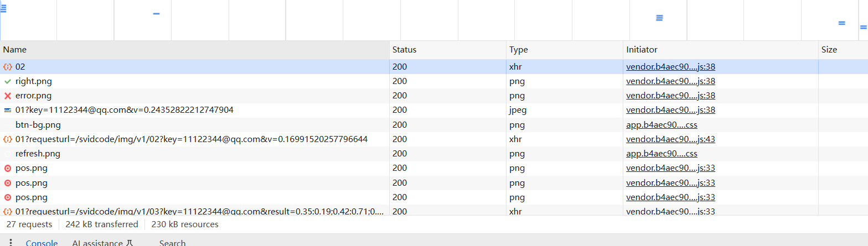Click the XHR icon beside request 02
868x246 pixels.
[x=8, y=67]
